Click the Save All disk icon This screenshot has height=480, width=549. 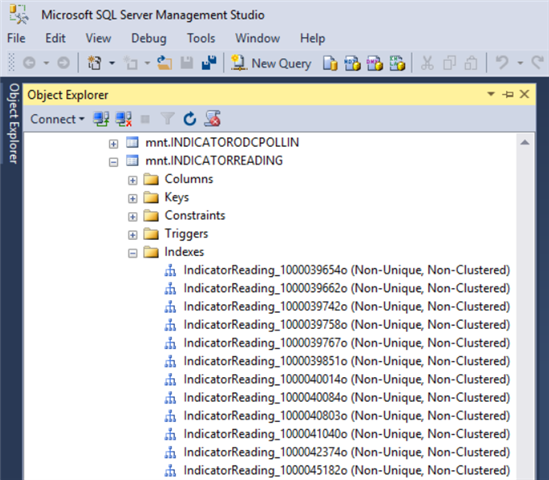[x=209, y=63]
